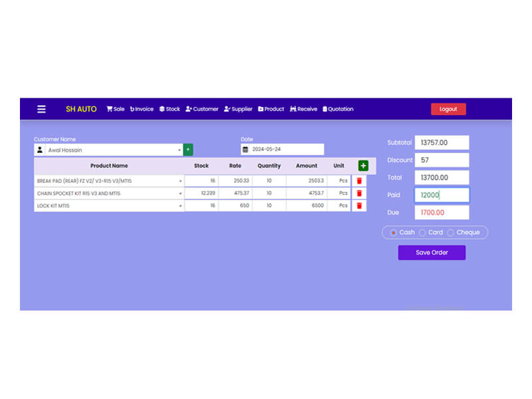Screen dimensions: 532x399
Task: Log out using the Logout button
Action: pos(448,109)
